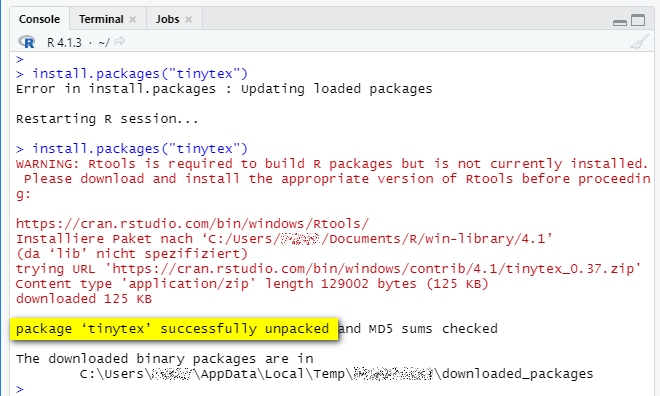Click the ~/ working directory path
Viewport: 660px width, 396px height.
[x=104, y=43]
